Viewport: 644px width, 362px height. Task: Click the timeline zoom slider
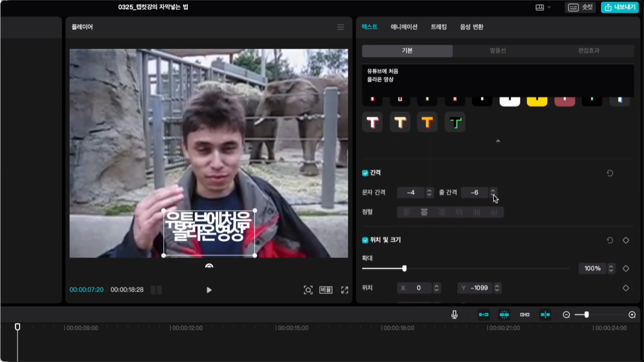(599, 315)
